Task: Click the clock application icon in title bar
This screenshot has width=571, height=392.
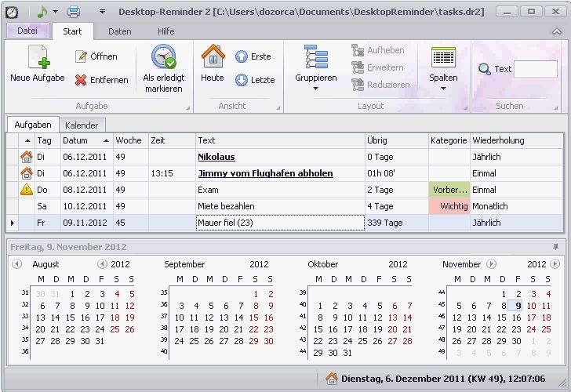Action: pyautogui.click(x=12, y=12)
